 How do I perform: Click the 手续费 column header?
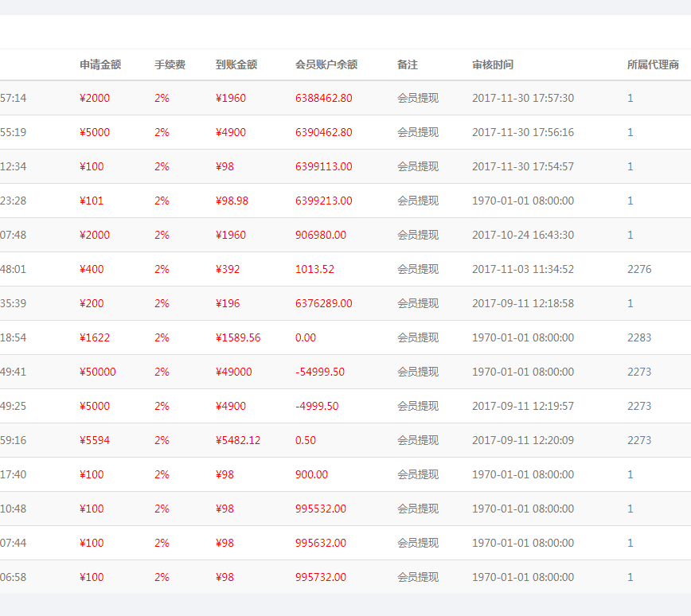point(170,64)
